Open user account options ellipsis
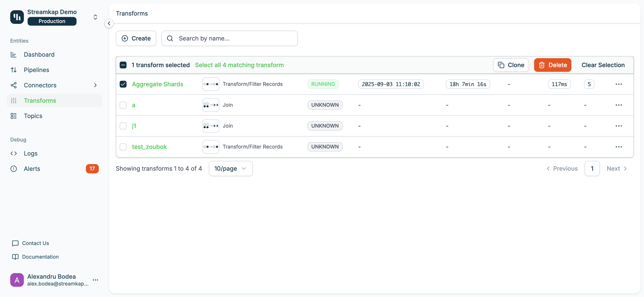Image resolution: width=644 pixels, height=297 pixels. 95,280
